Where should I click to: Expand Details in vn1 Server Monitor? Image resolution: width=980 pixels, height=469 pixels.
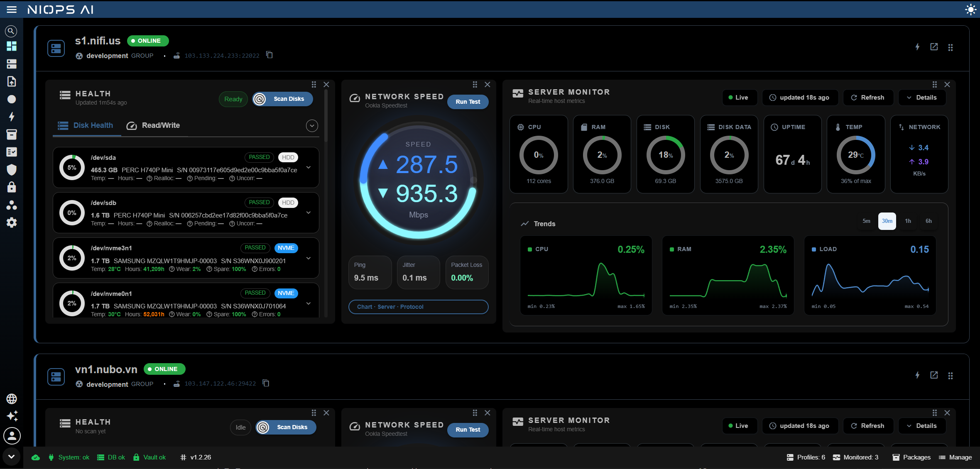[x=922, y=426]
